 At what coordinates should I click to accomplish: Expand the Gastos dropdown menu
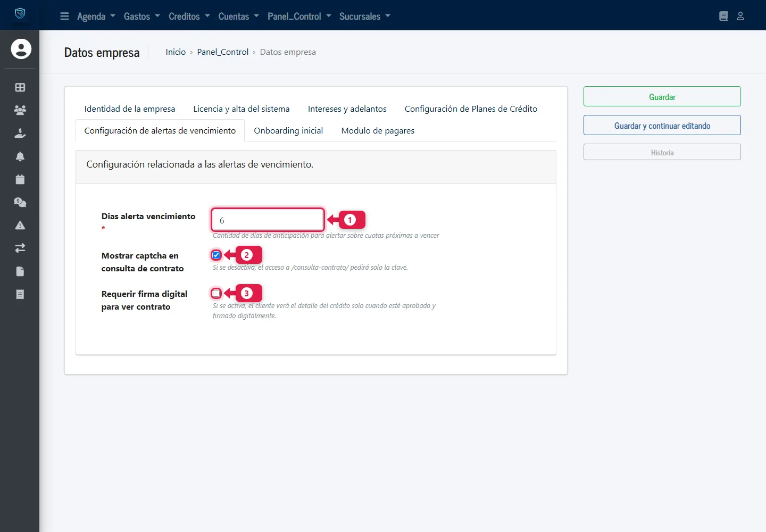tap(142, 16)
